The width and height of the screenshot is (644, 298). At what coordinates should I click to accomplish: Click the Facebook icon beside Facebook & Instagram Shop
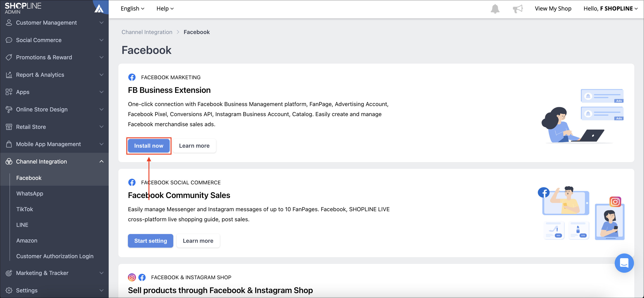(x=142, y=277)
